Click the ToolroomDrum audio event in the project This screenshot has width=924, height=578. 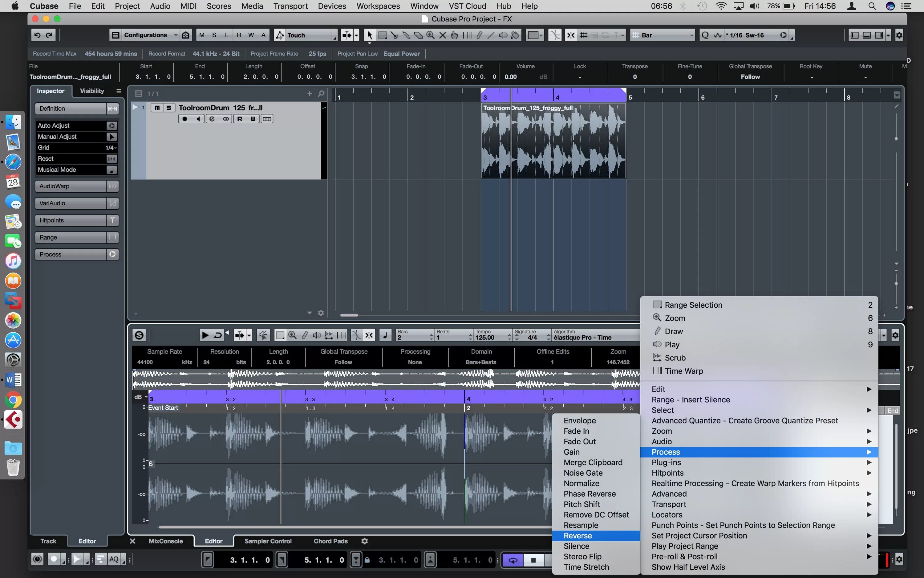pyautogui.click(x=553, y=141)
